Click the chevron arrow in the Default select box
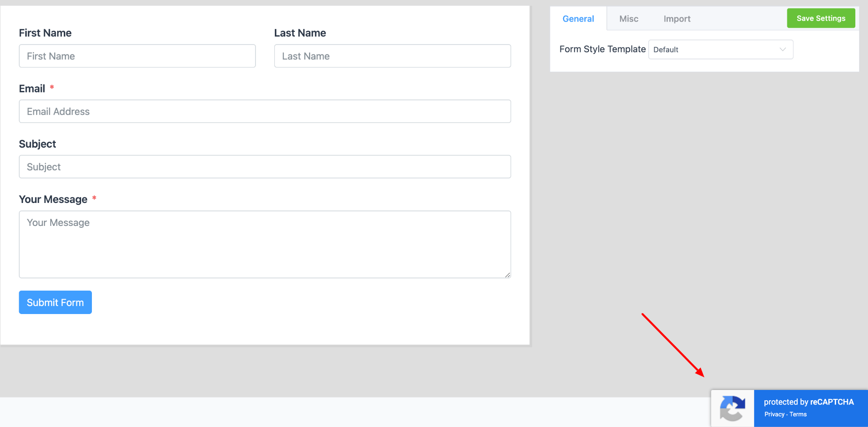 (782, 50)
